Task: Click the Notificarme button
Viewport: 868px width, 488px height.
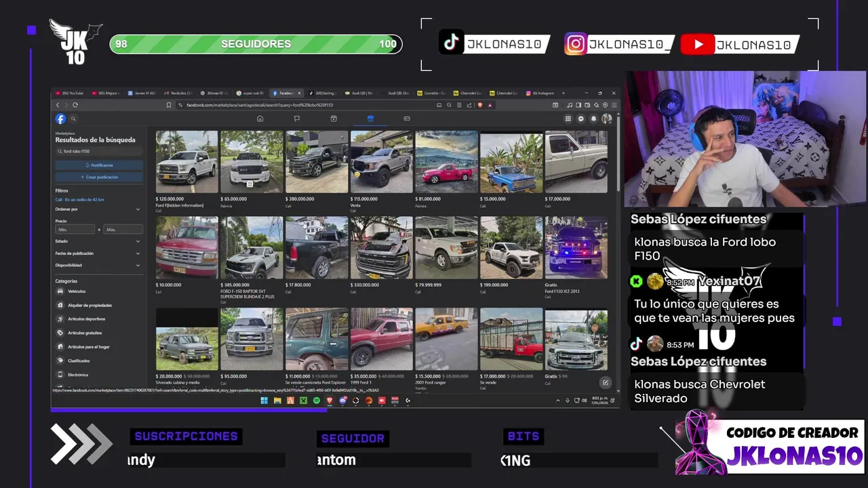Action: pos(99,165)
